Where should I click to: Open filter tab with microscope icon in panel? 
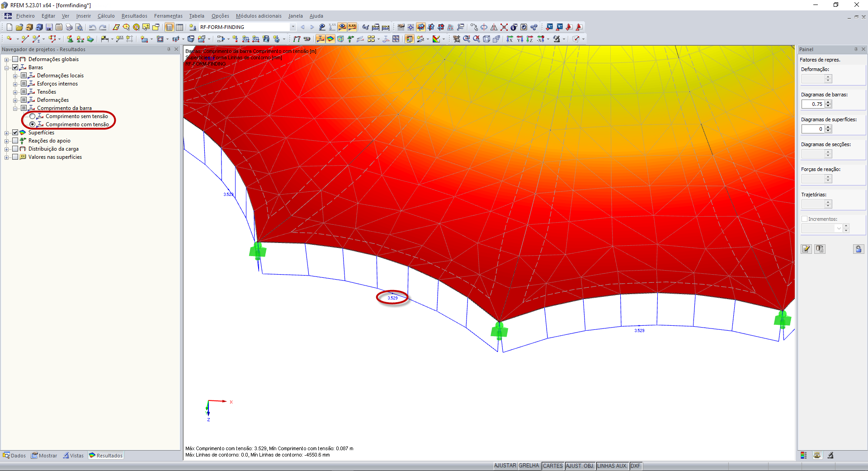pyautogui.click(x=830, y=455)
